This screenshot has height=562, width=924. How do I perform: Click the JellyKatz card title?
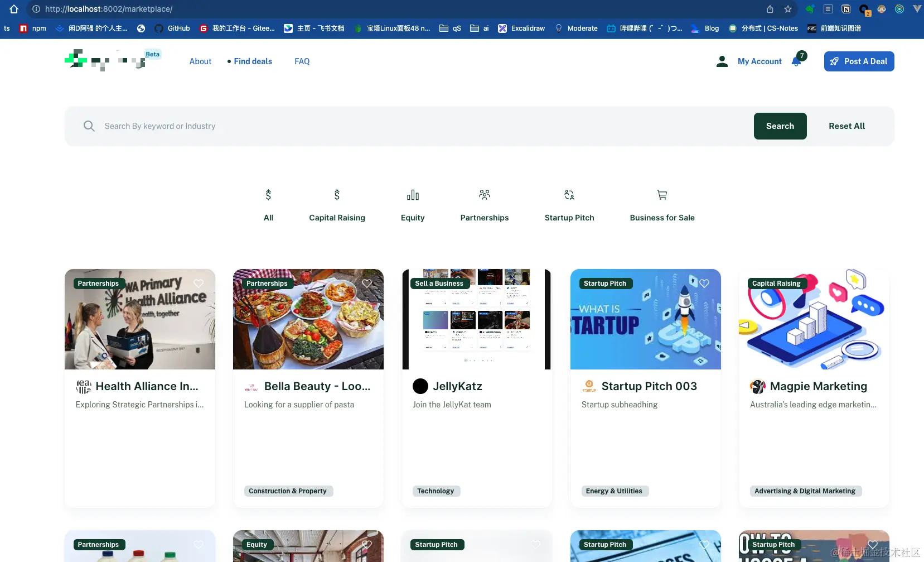[x=457, y=386]
